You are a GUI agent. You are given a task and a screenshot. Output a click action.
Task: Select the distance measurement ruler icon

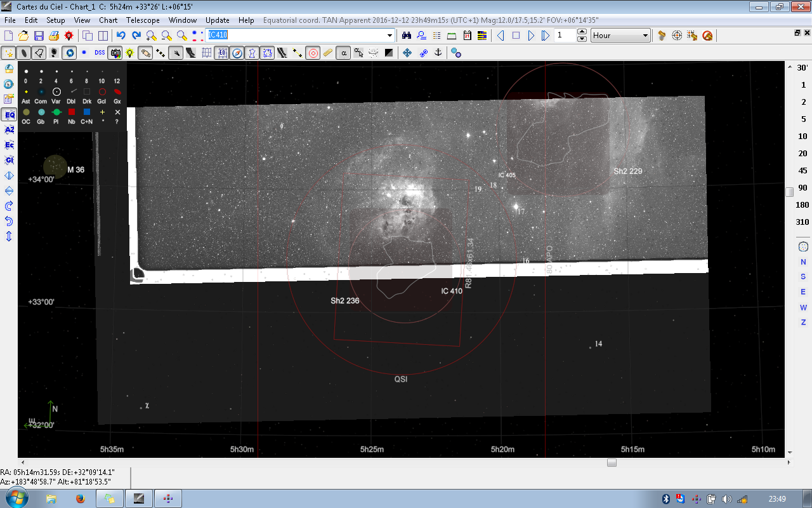[328, 53]
